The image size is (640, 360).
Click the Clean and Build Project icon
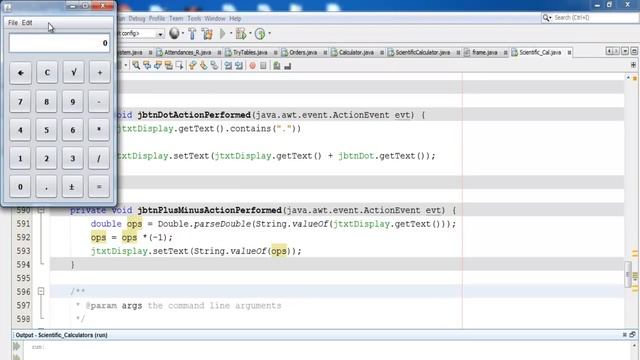(x=207, y=34)
